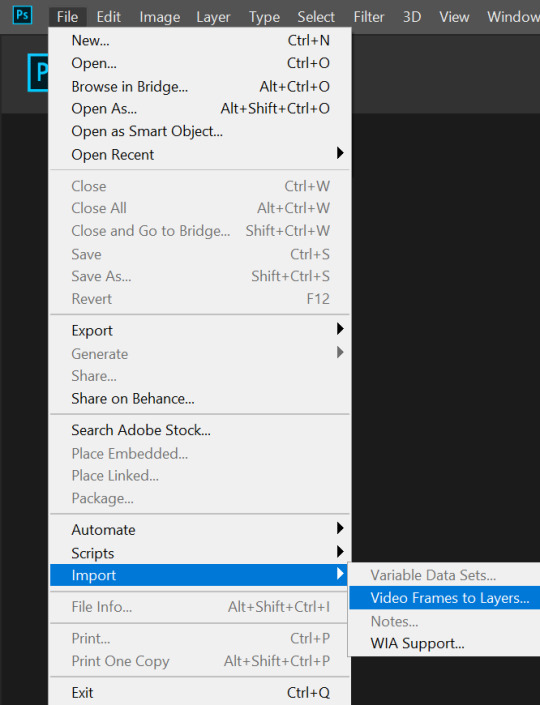This screenshot has width=540, height=705.
Task: Click the Photoshop logo icon in menu bar
Action: coord(22,15)
